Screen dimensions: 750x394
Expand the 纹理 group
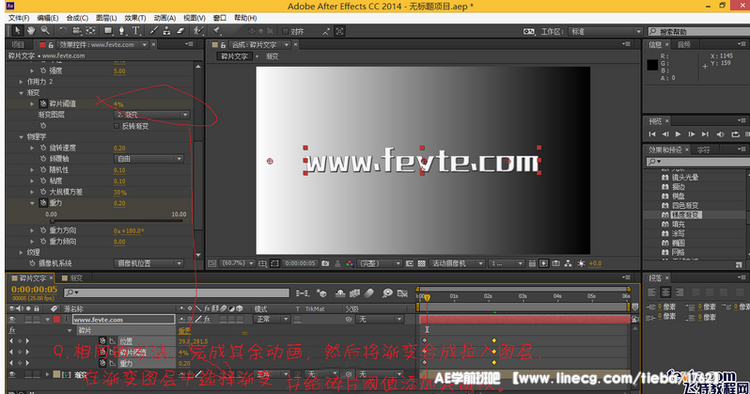(21, 252)
